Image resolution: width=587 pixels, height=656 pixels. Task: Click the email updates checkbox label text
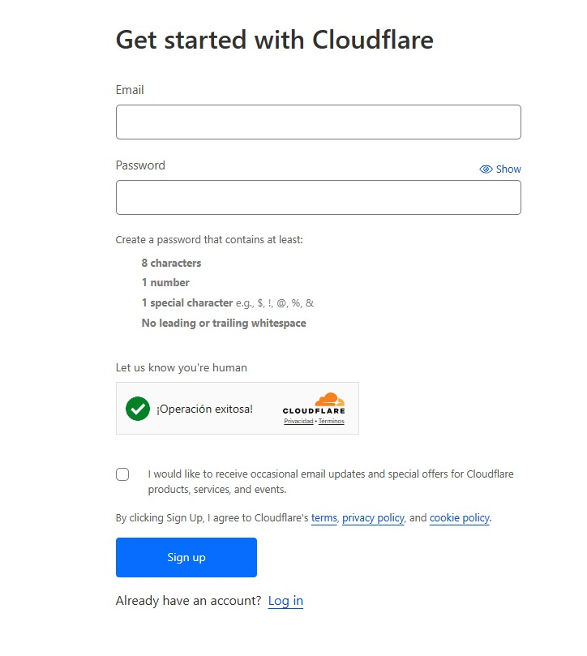click(331, 482)
